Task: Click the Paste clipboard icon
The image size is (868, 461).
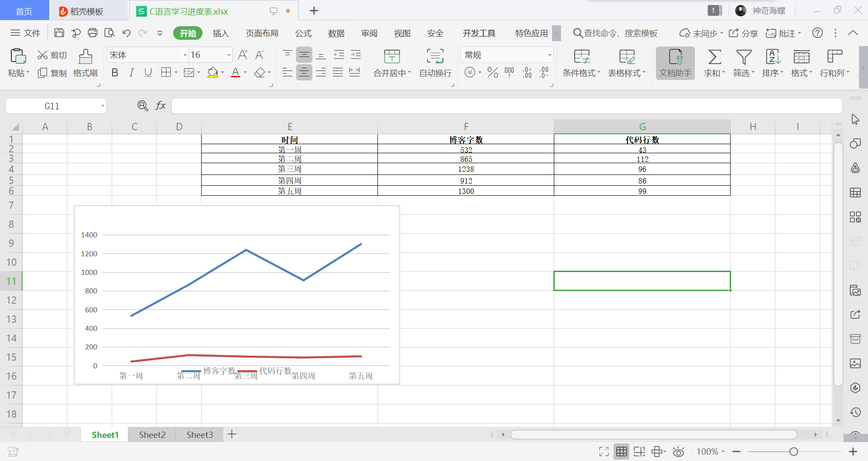Action: (x=18, y=56)
